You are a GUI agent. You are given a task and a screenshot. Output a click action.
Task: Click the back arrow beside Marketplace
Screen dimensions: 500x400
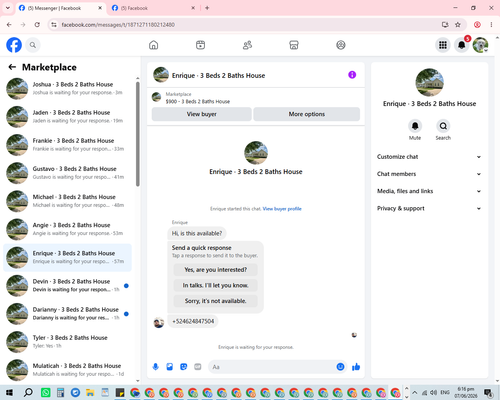pos(12,67)
